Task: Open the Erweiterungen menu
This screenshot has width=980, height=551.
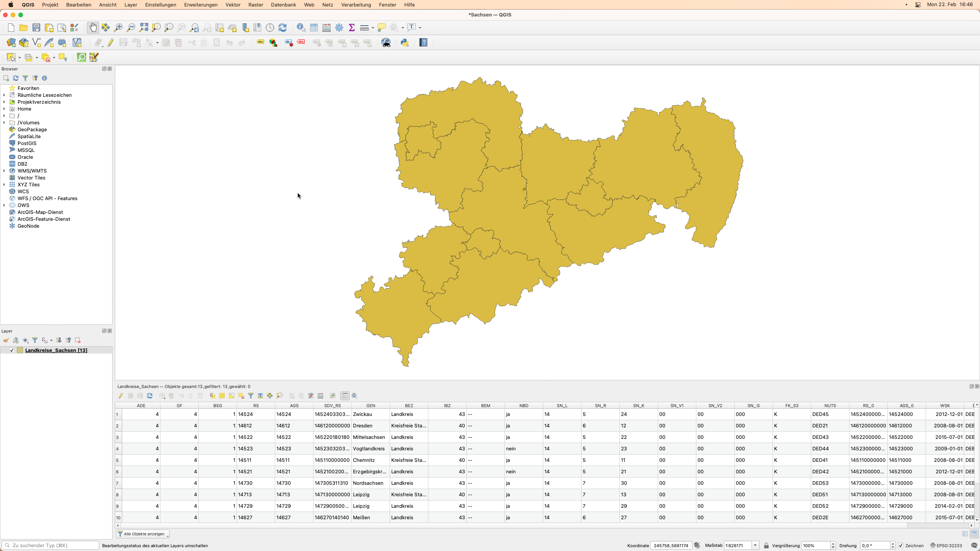Action: [x=201, y=5]
